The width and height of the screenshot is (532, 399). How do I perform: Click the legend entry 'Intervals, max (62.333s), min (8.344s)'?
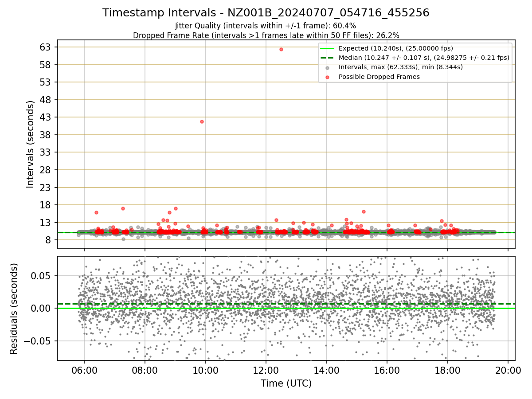(401, 67)
